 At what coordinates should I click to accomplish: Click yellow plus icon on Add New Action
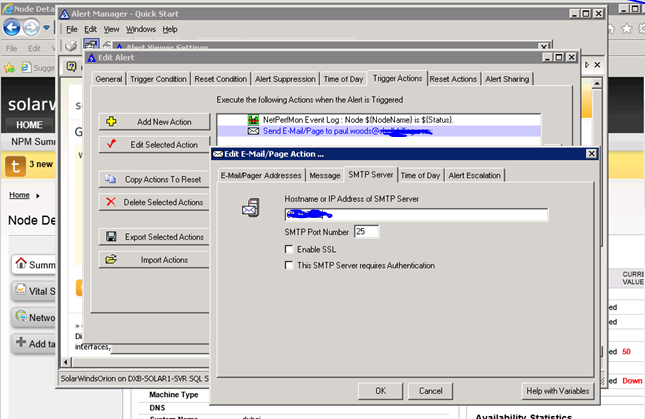point(111,121)
